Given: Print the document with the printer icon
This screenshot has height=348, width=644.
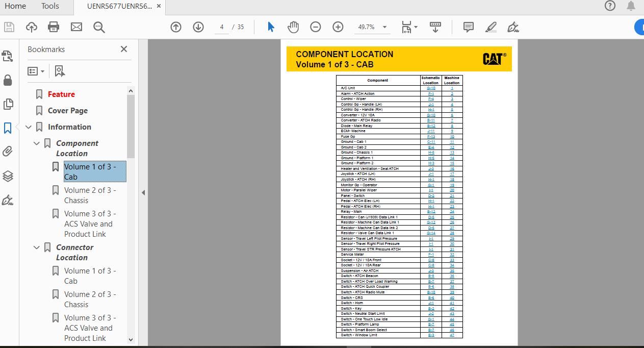Looking at the screenshot, I should point(54,27).
